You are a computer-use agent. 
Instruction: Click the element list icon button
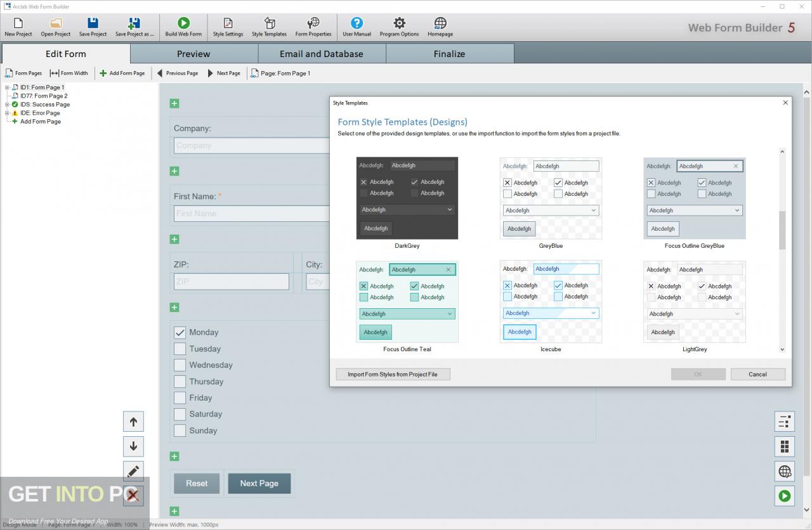[x=785, y=422]
